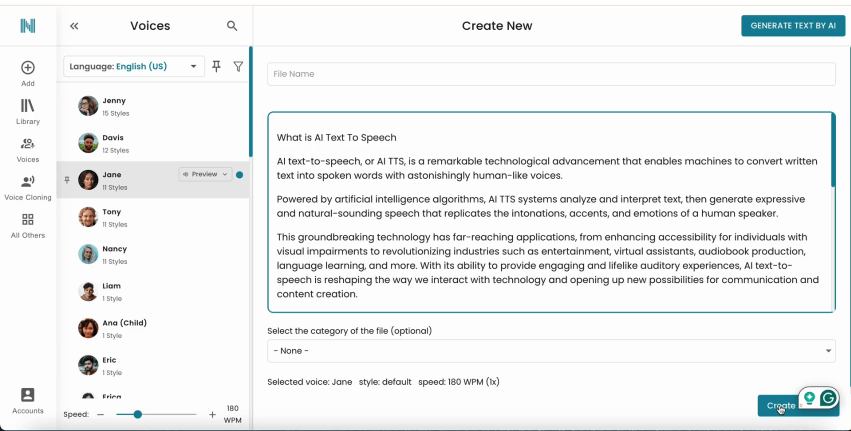Screen dimensions: 851x431
Task: Open the Language: English (US) dropdown
Action: (x=134, y=66)
